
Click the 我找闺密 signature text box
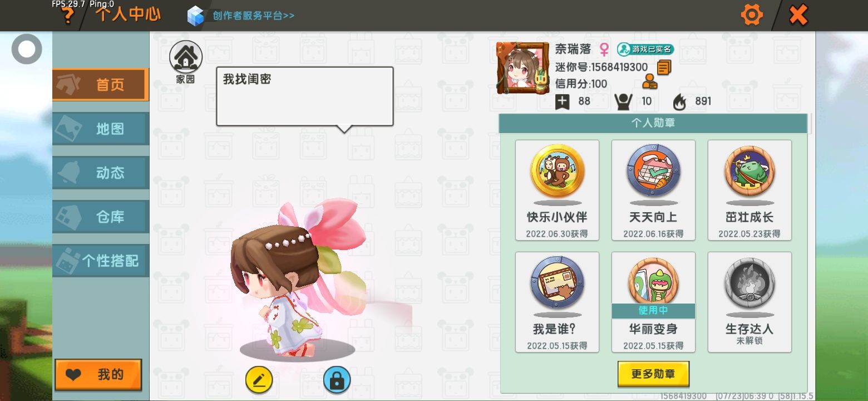[x=305, y=96]
